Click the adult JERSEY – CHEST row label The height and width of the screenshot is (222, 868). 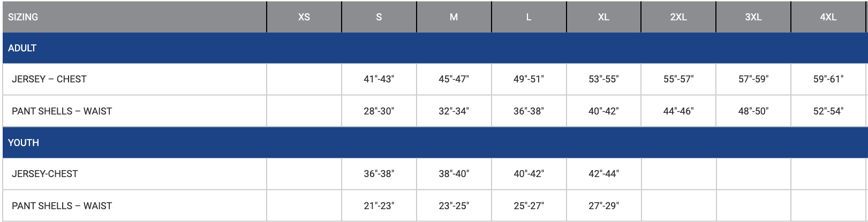(49, 79)
